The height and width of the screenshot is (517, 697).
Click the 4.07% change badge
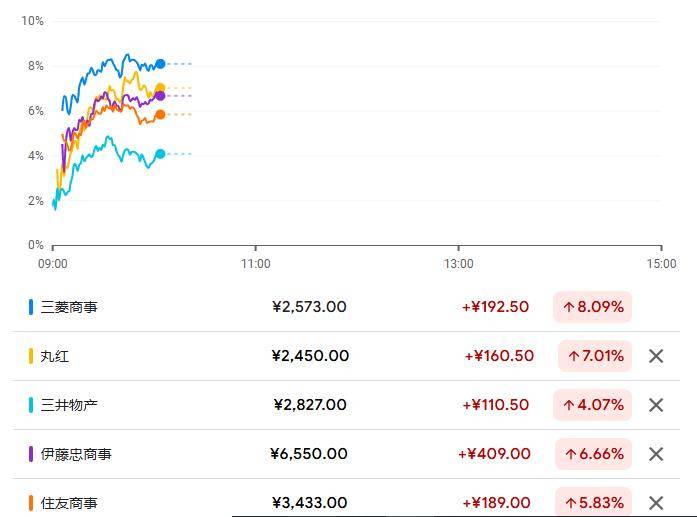593,405
